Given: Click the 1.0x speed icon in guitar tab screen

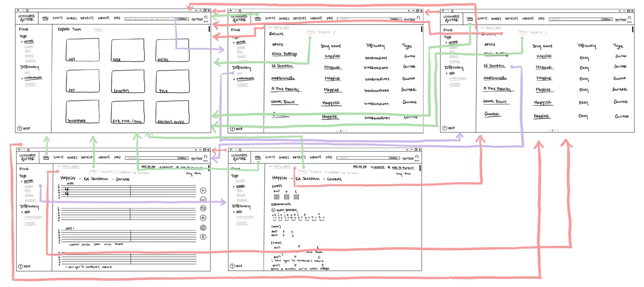Looking at the screenshot, I should coord(203,199).
